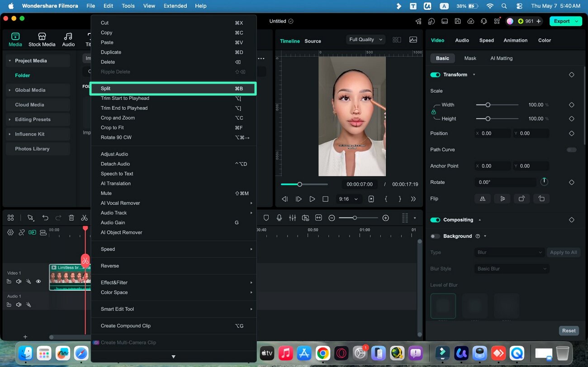Click the timeline layout grid icon
588x367 pixels.
click(x=10, y=218)
